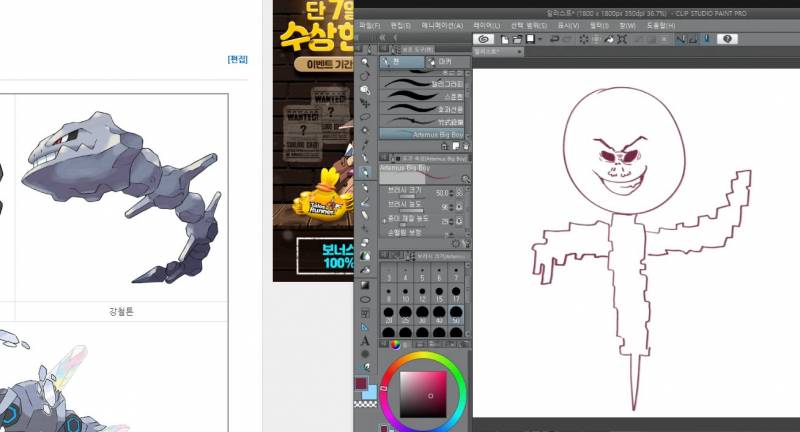This screenshot has width=800, height=432.
Task: Click the duplicate sub tool icon
Action: (x=456, y=146)
